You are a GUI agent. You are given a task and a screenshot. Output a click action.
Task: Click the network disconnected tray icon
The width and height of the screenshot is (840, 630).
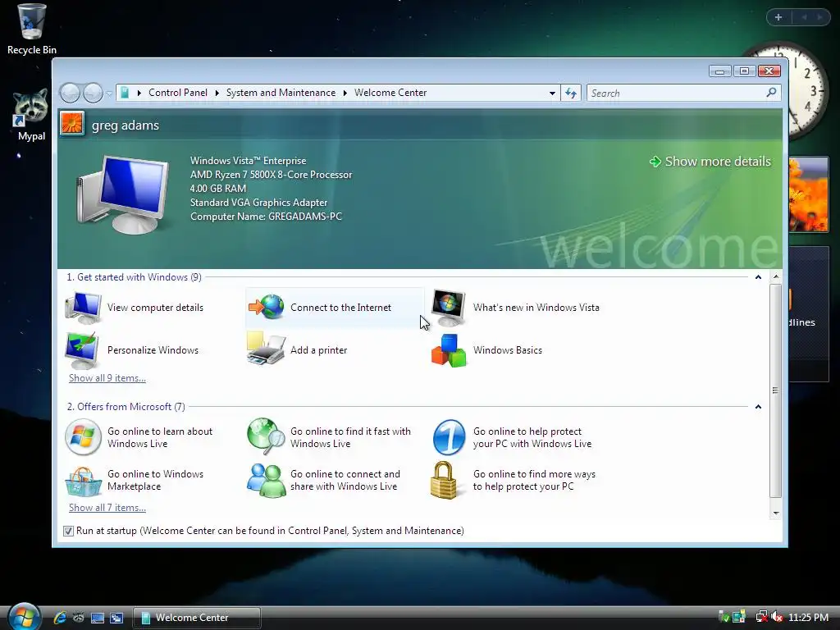[761, 617]
